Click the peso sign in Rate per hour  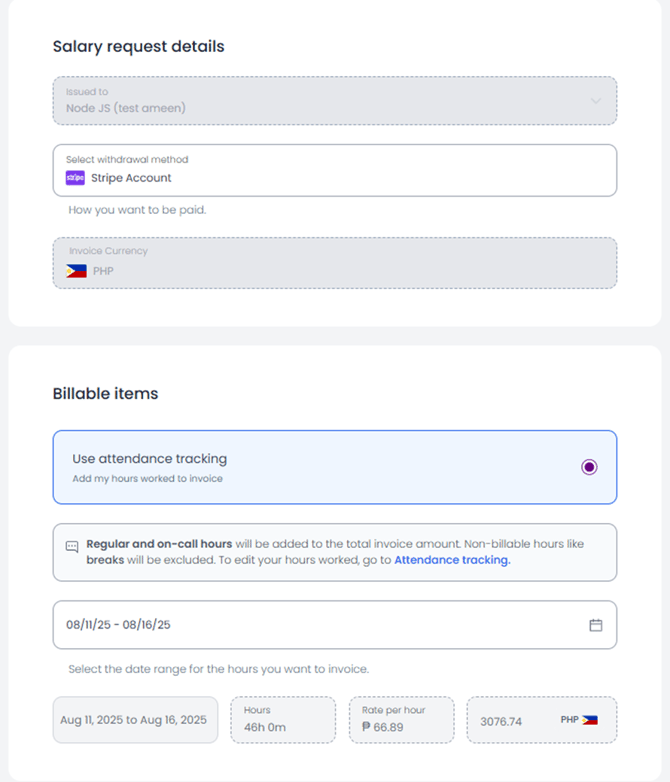pos(366,727)
